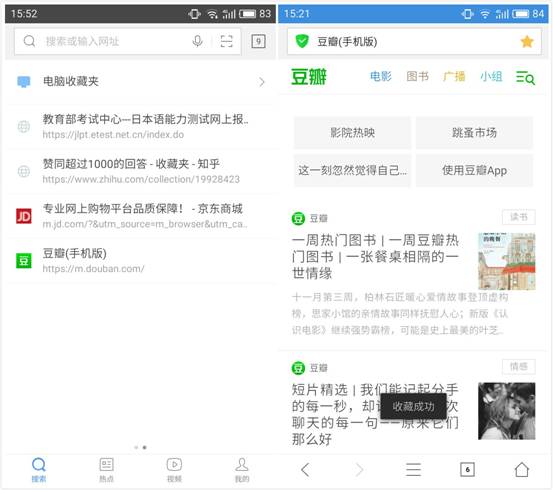
Task: Click the 豆瓣 author avatar on the book article
Action: [298, 218]
